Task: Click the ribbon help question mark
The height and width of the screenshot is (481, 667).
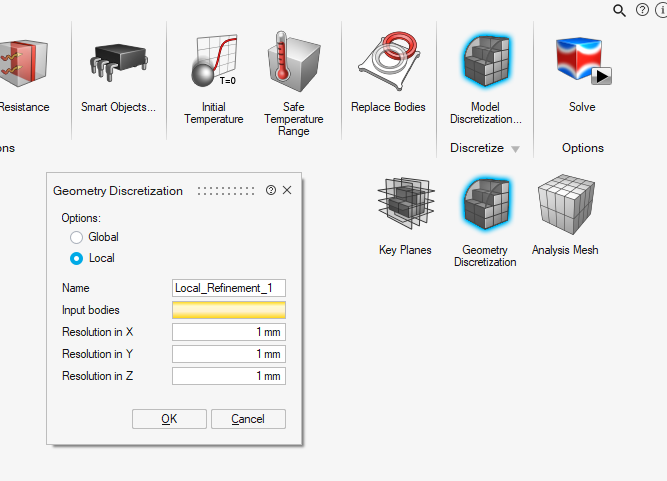Action: (642, 10)
